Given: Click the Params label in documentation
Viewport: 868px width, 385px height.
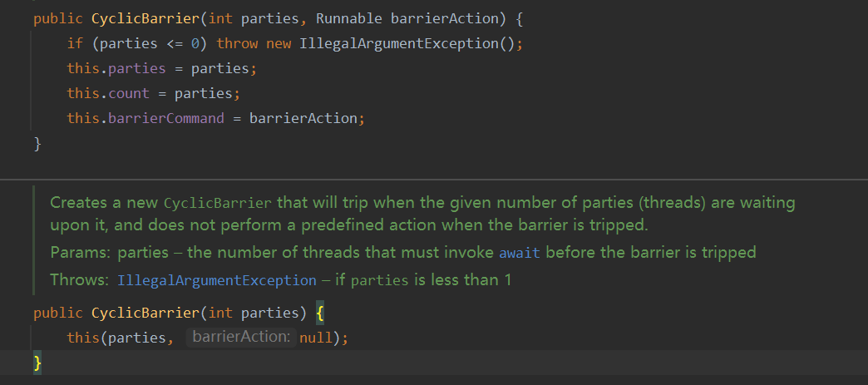Looking at the screenshot, I should point(82,253).
